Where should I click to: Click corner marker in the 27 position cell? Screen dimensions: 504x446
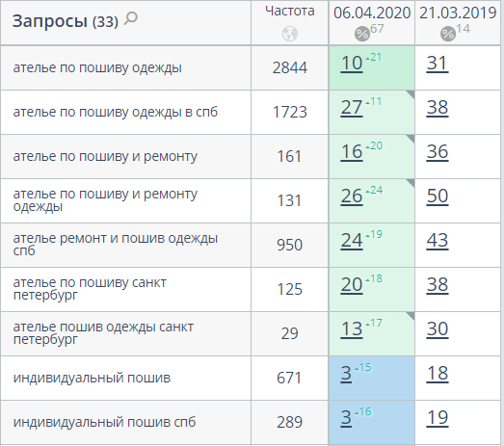point(411,94)
